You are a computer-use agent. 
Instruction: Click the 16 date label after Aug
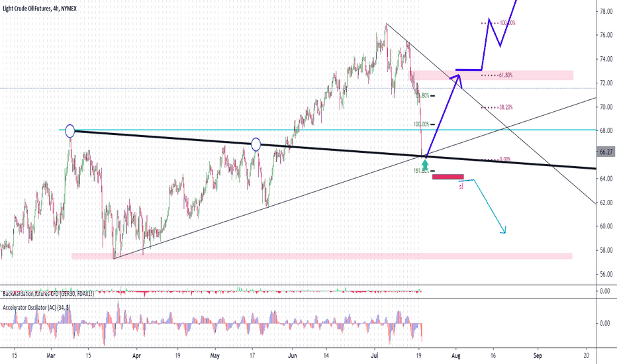(x=493, y=356)
